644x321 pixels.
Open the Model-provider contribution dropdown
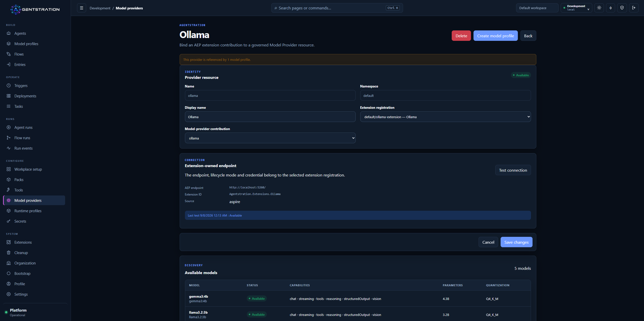(x=270, y=138)
